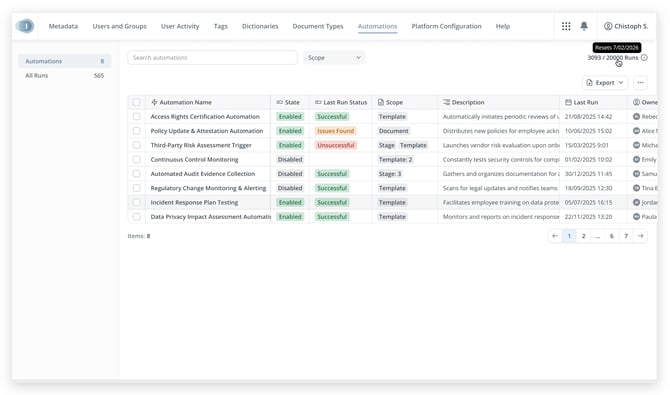The width and height of the screenshot is (670, 395).
Task: Click the app logo in the top-left corner
Action: (x=25, y=26)
